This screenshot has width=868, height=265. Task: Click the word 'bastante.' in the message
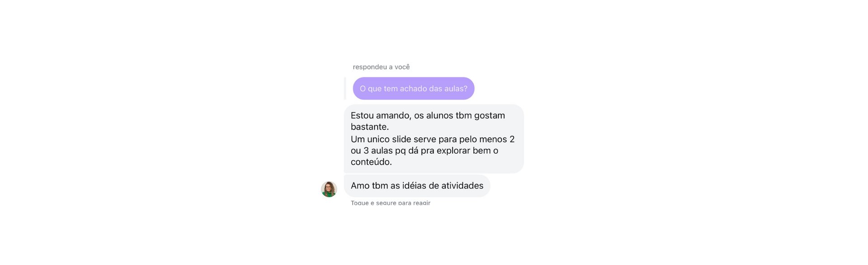click(370, 127)
